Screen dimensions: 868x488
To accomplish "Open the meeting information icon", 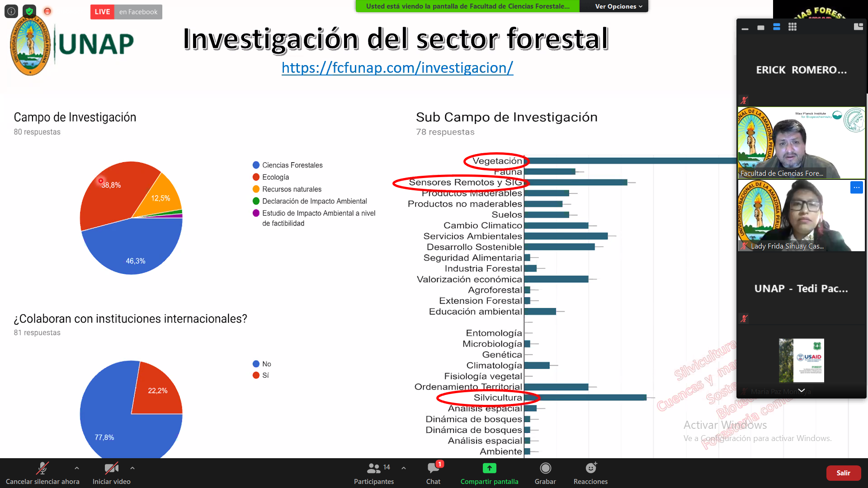I will click(x=11, y=11).
